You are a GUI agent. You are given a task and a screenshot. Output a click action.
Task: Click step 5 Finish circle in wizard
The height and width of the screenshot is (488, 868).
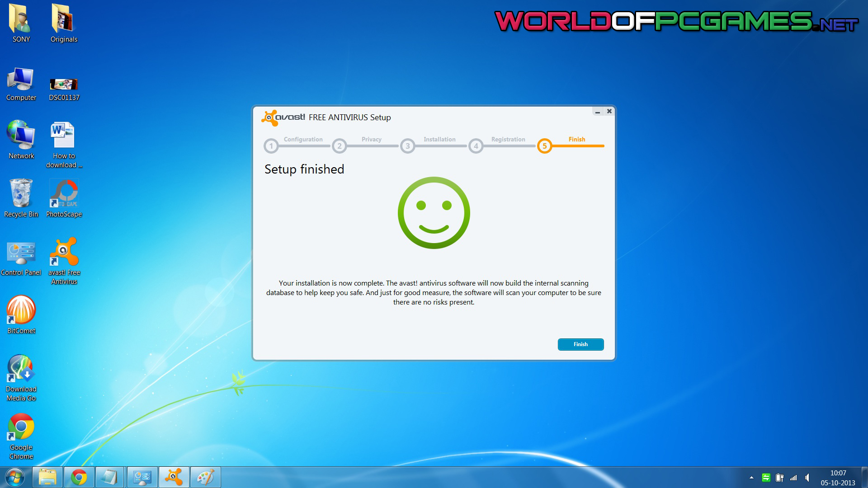tap(544, 146)
